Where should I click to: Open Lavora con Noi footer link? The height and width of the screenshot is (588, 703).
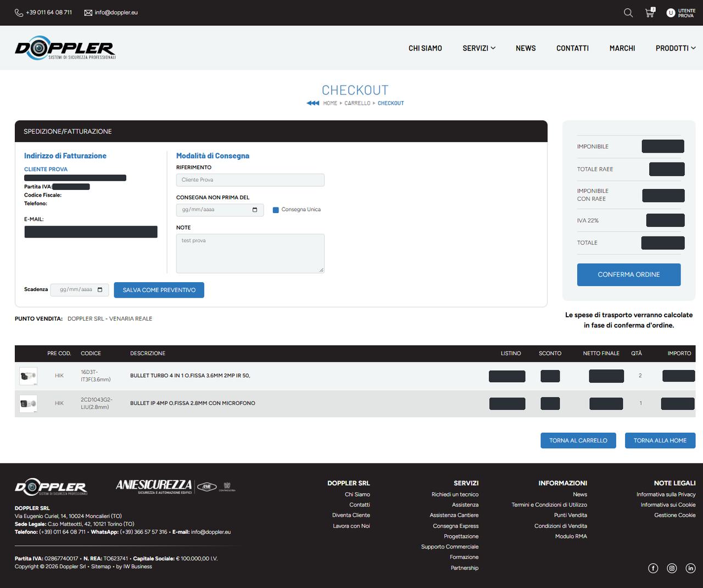351,526
